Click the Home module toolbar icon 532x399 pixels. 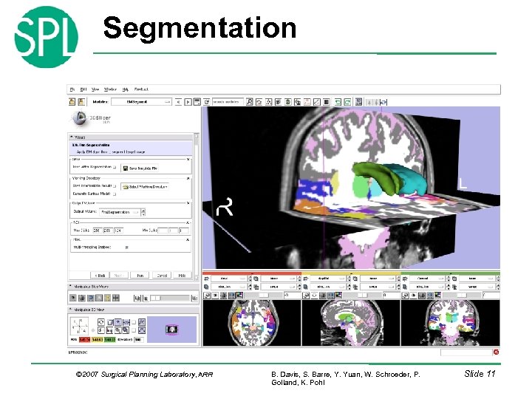coord(259,102)
